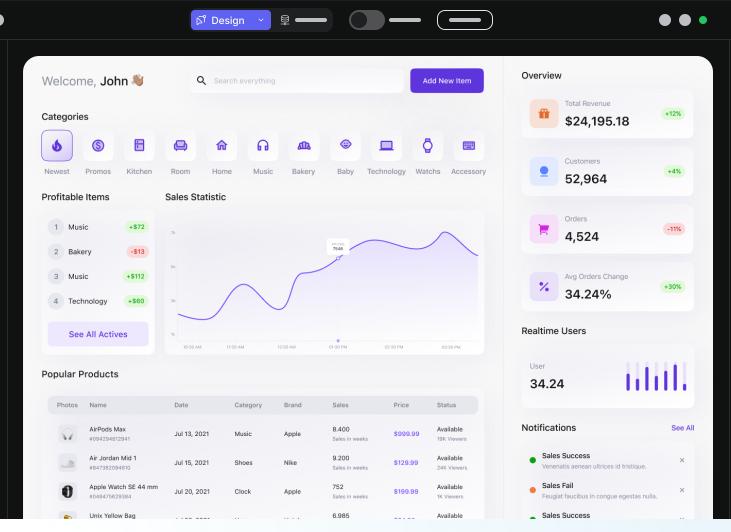The image size is (731, 532).
Task: Expand the Design dropdown arrow
Action: click(261, 20)
